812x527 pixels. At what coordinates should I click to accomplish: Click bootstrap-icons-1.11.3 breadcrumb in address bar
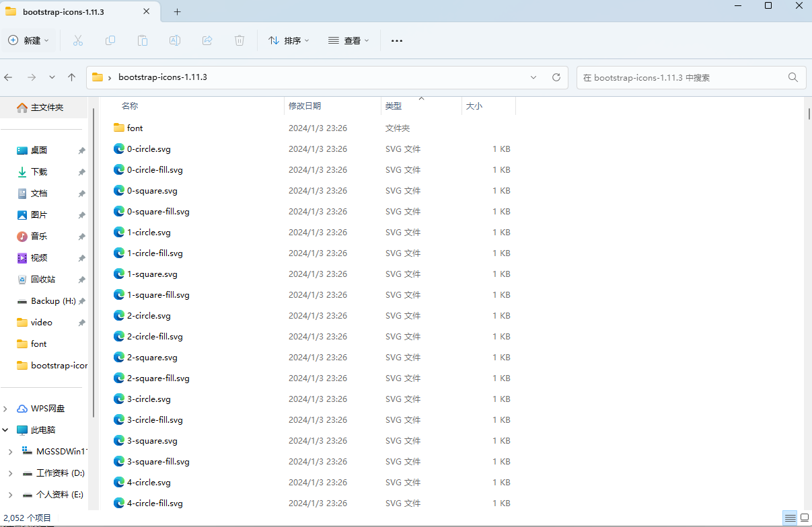163,77
